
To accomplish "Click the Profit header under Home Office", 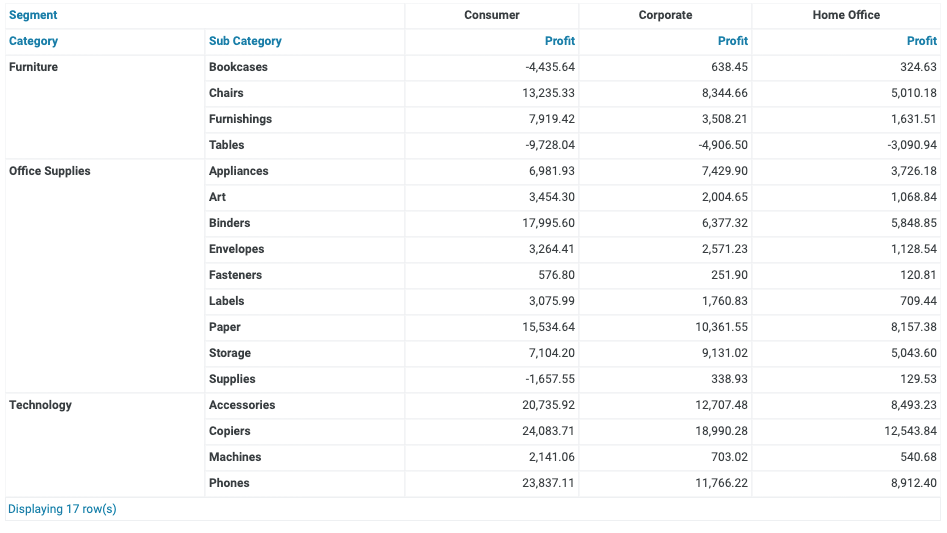I will click(x=921, y=41).
